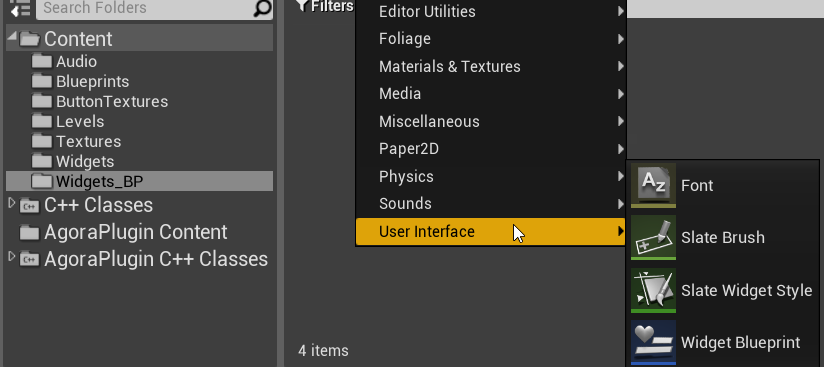Open the Editor Utilities submenu

pos(491,12)
